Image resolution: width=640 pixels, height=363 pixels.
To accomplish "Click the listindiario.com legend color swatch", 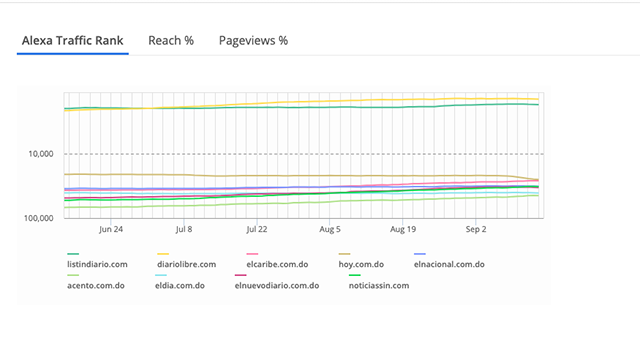I will tap(73, 254).
